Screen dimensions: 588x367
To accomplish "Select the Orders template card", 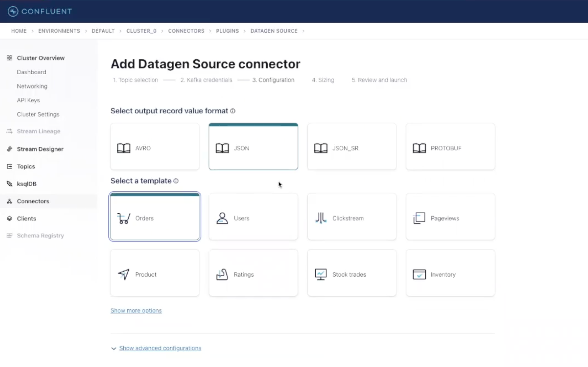I will [155, 216].
